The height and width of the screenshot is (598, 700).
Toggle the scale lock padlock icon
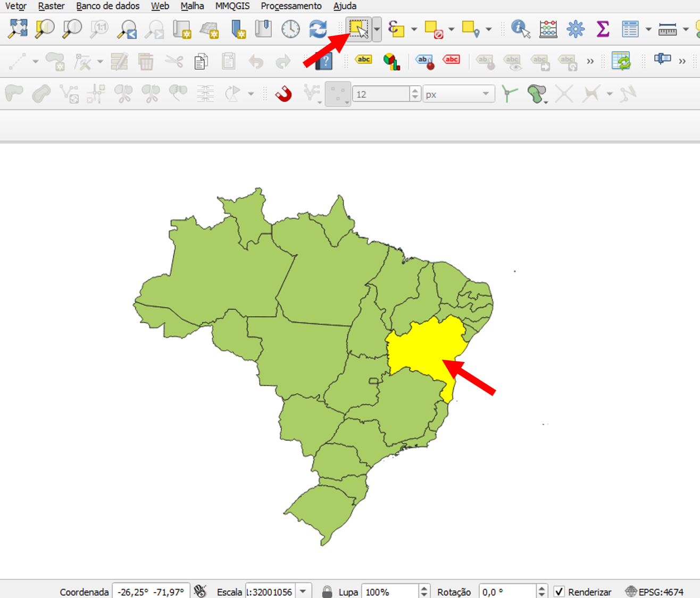click(327, 592)
